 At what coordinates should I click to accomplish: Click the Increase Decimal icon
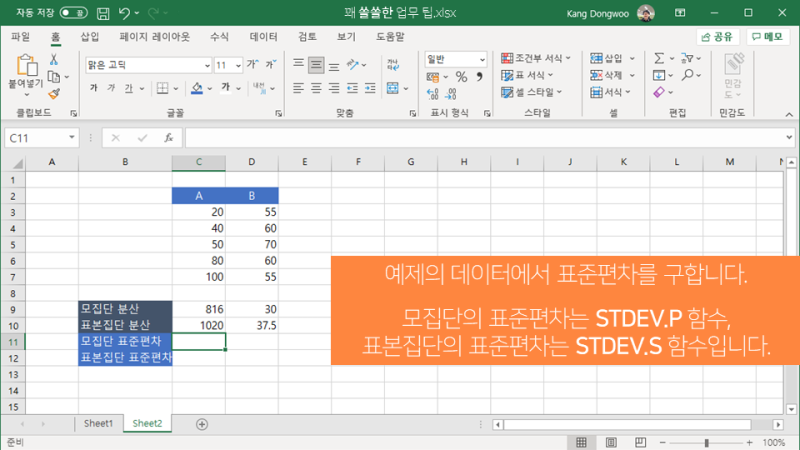tap(433, 94)
